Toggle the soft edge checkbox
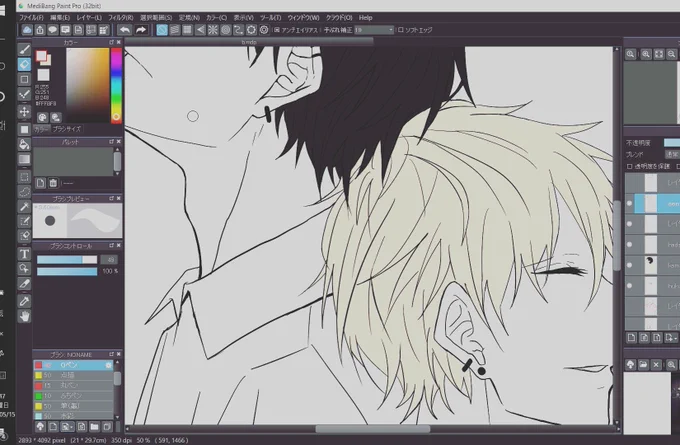Image resolution: width=680 pixels, height=445 pixels. 401,30
